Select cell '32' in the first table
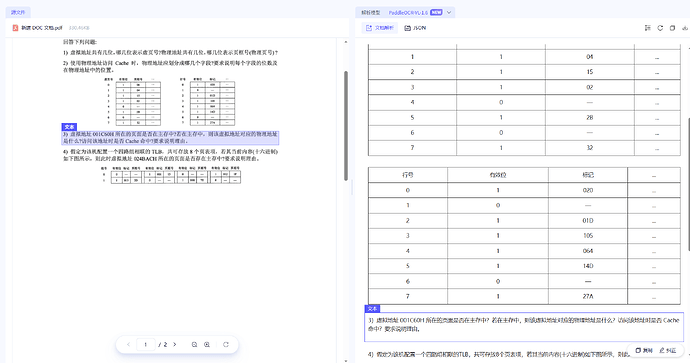The height and width of the screenshot is (363, 690). click(590, 148)
